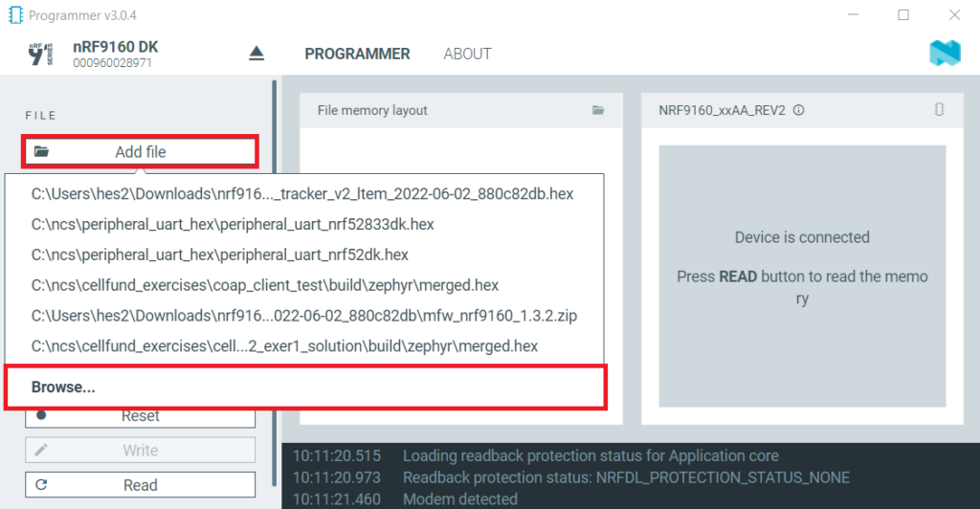Click the device memory layout gray area
This screenshot has width=980, height=509.
[802, 277]
